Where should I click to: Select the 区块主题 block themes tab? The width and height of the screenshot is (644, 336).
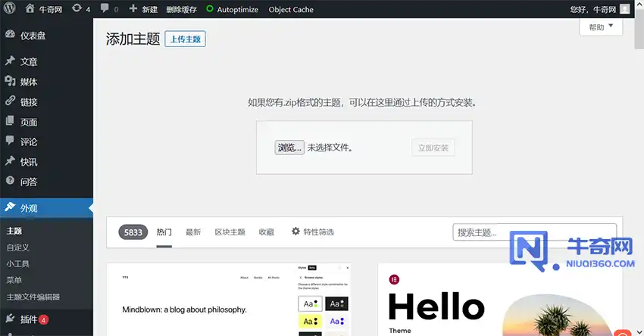pyautogui.click(x=230, y=232)
